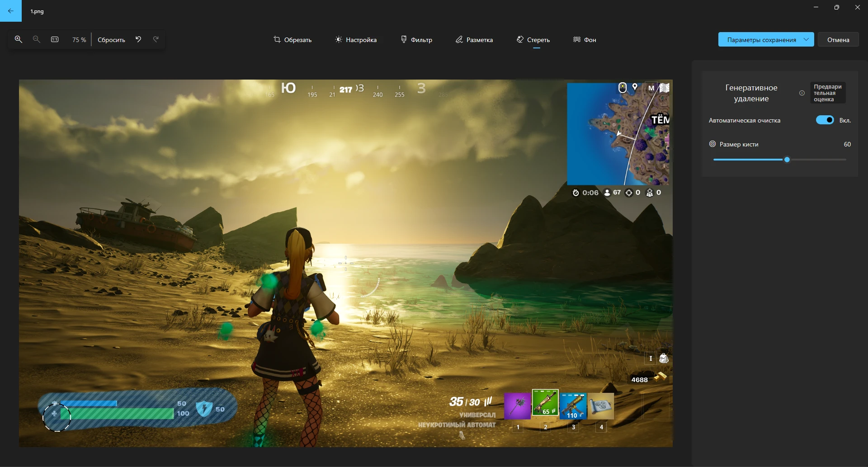This screenshot has height=467, width=868.
Task: Click the green rifle inventory slot
Action: [545, 403]
